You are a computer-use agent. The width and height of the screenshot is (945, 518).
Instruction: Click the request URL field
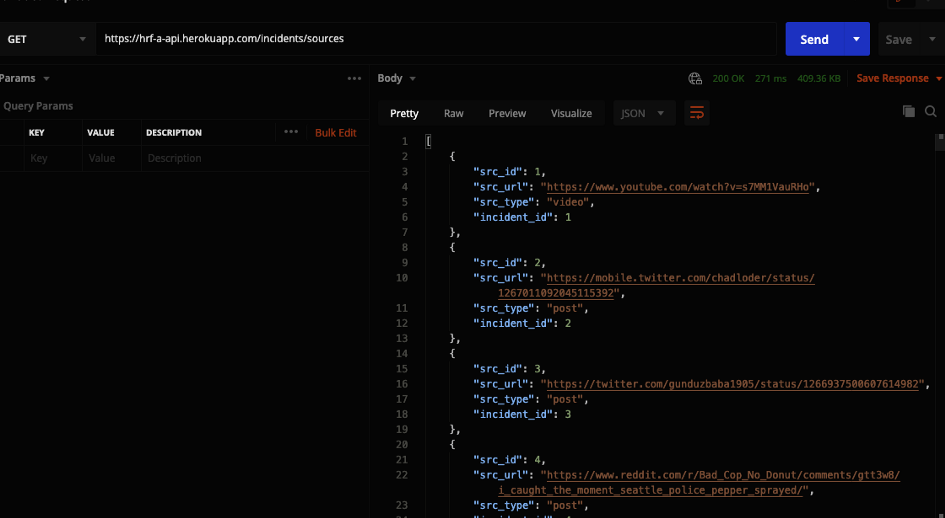pos(436,39)
